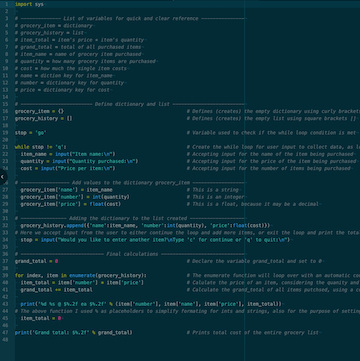Viewport: 360px width, 361px height.
Task: Click the comment '# This is an integer'
Action: 216,197
